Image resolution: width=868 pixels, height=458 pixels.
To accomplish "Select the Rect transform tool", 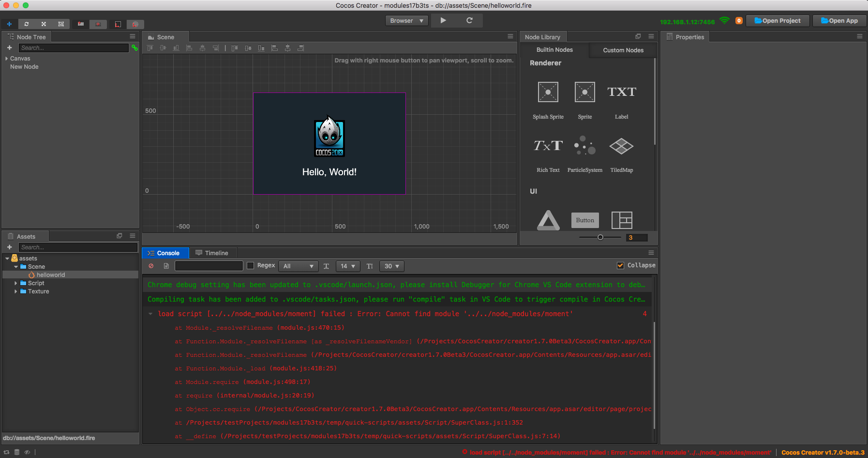I will click(61, 24).
